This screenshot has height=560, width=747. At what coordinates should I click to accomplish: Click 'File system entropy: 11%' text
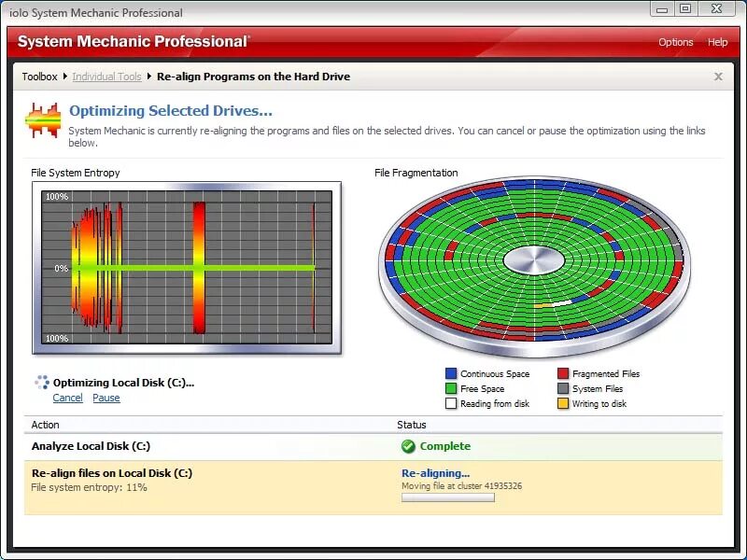89,487
